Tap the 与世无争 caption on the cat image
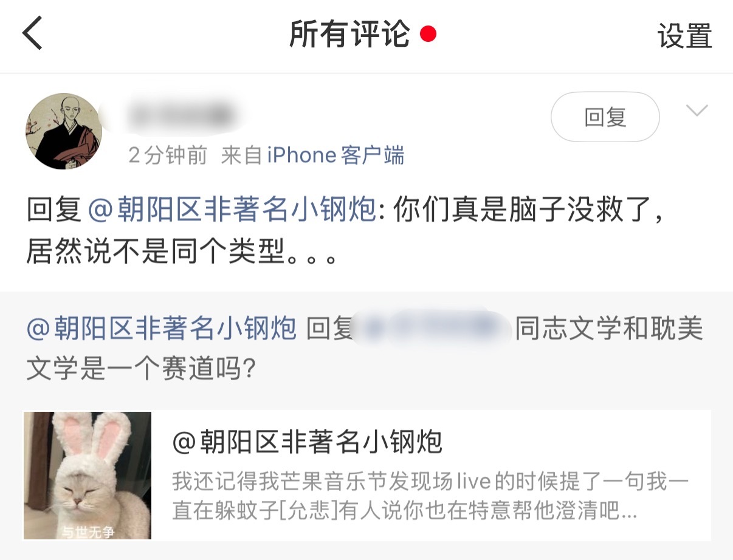The image size is (733, 560). pos(88,533)
